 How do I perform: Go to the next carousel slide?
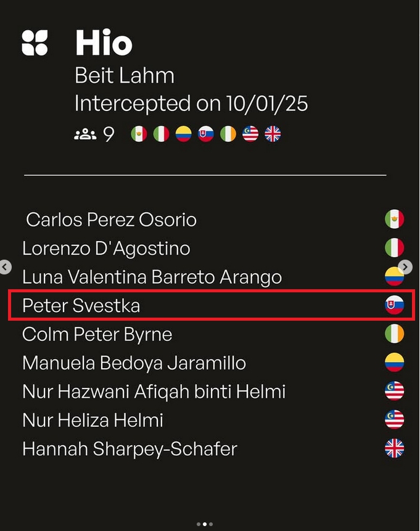click(x=405, y=266)
